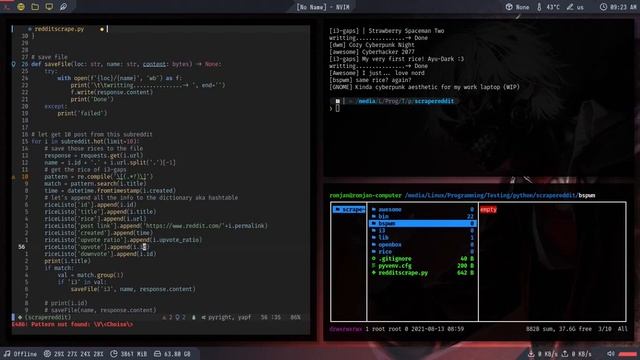Click the 'response = requests.get(i.url)' line
This screenshot has width=640, height=360.
[x=93, y=156]
